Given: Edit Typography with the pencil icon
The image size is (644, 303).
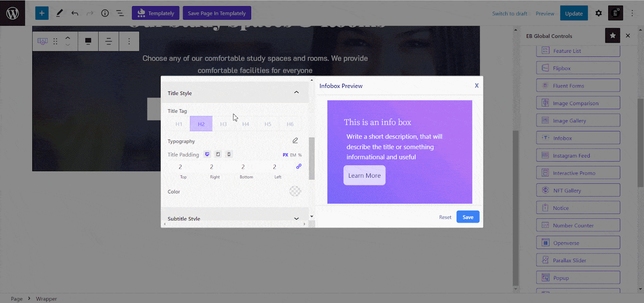Looking at the screenshot, I should pyautogui.click(x=295, y=141).
